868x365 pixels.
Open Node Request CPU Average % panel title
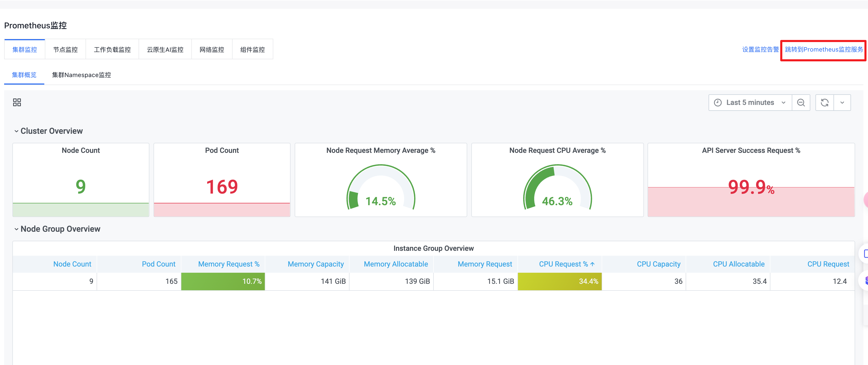[557, 151]
